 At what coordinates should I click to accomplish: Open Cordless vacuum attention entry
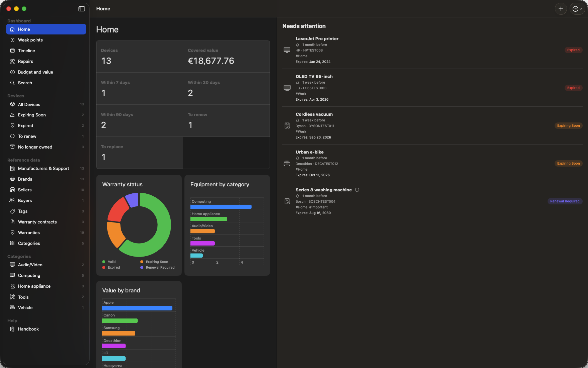point(432,125)
